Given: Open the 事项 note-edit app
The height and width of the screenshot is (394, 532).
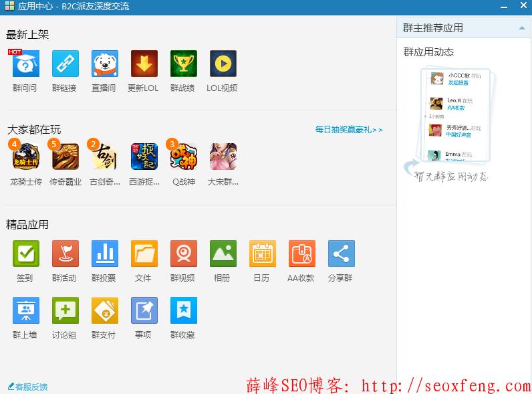Looking at the screenshot, I should (144, 310).
